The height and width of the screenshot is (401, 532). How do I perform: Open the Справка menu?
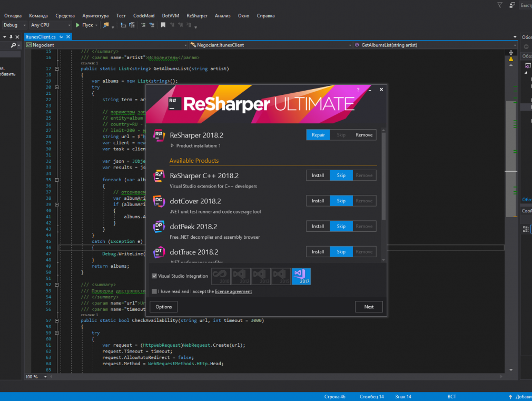pos(265,16)
